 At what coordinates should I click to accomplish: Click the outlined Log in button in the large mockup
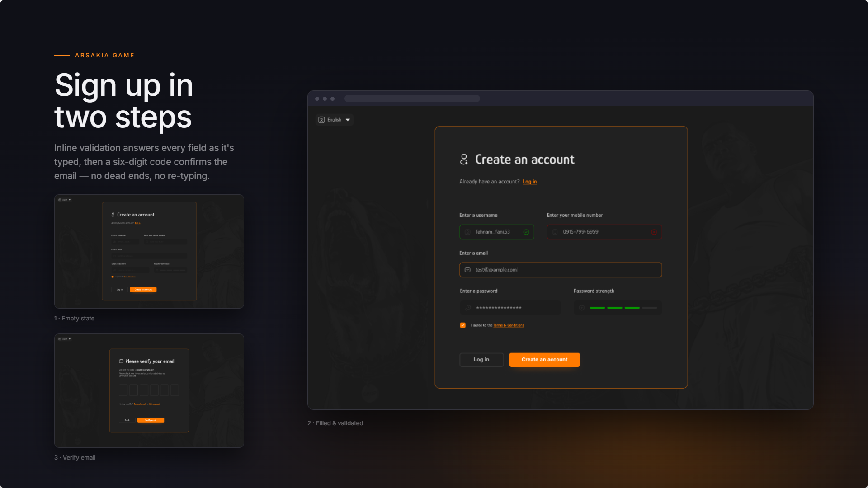pyautogui.click(x=481, y=360)
